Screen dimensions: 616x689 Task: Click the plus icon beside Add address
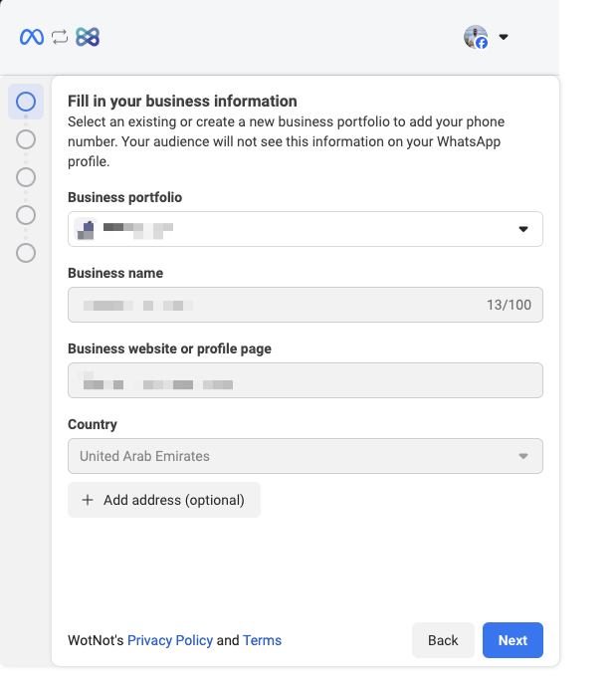coord(87,500)
